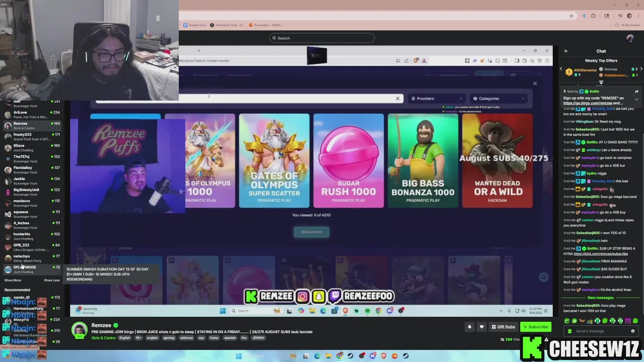
Task: Click the 'Send a message' chat input
Action: point(601,331)
